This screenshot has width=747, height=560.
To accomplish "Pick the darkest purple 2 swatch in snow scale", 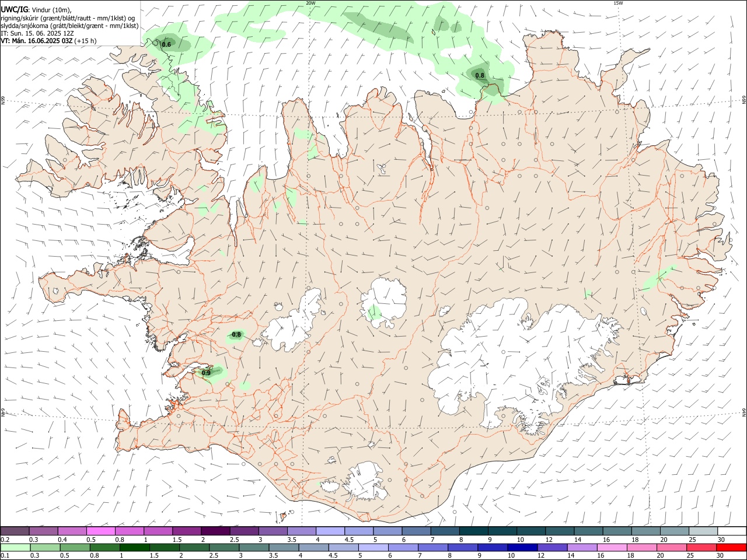I will click(x=216, y=531).
